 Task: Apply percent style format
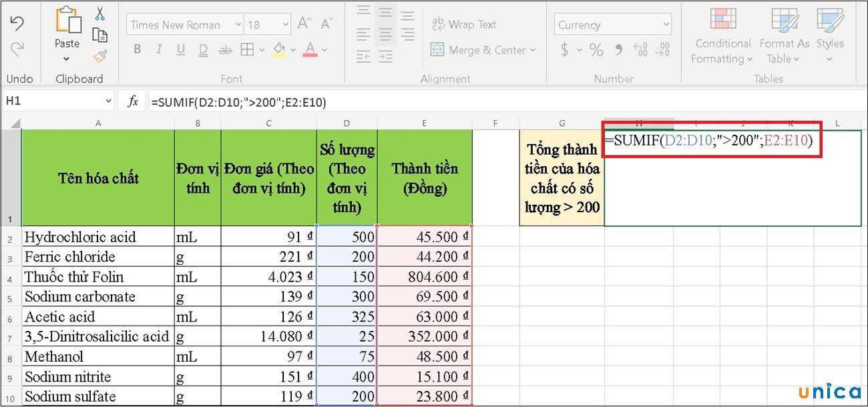pyautogui.click(x=596, y=50)
